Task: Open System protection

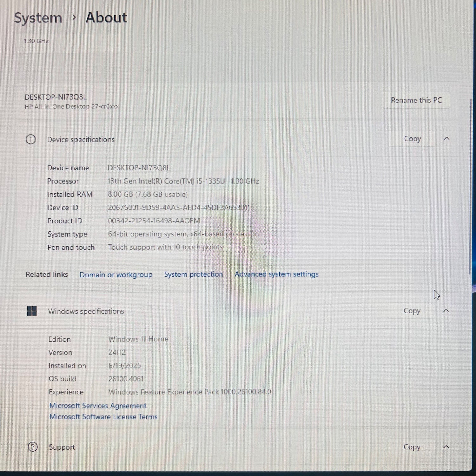Action: 193,274
